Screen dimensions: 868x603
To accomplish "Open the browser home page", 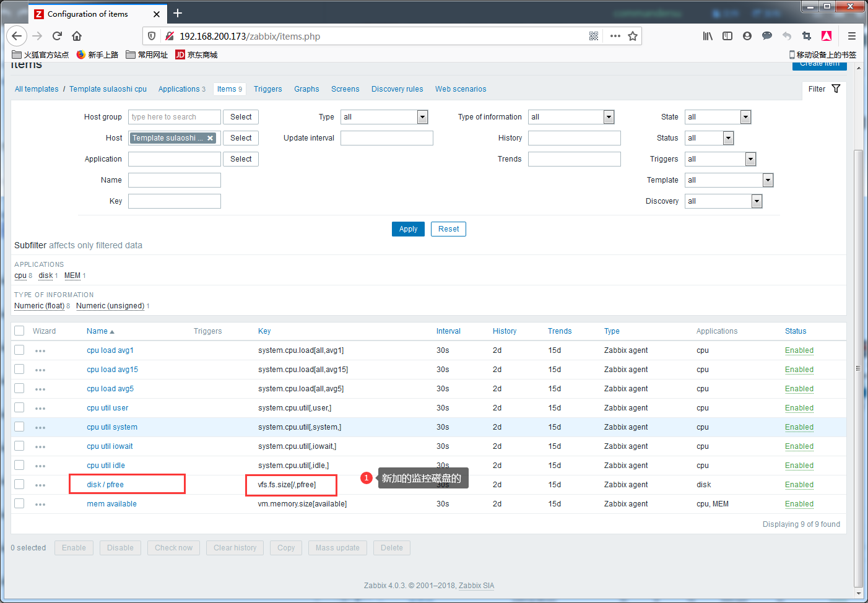I will click(77, 36).
